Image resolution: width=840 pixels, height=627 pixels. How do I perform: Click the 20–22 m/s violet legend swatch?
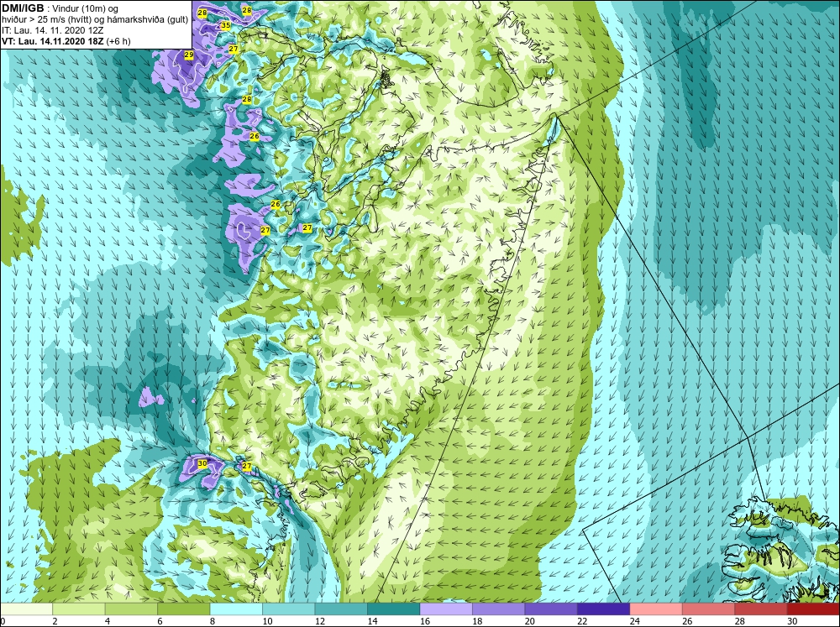[x=551, y=609]
